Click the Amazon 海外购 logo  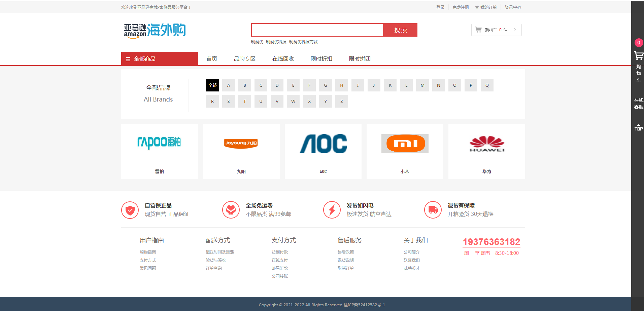[x=155, y=31]
